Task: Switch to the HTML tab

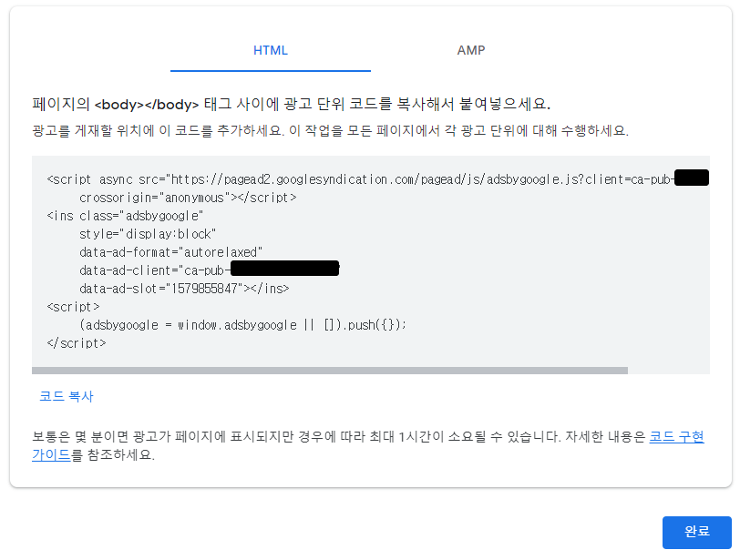Action: coord(271,51)
